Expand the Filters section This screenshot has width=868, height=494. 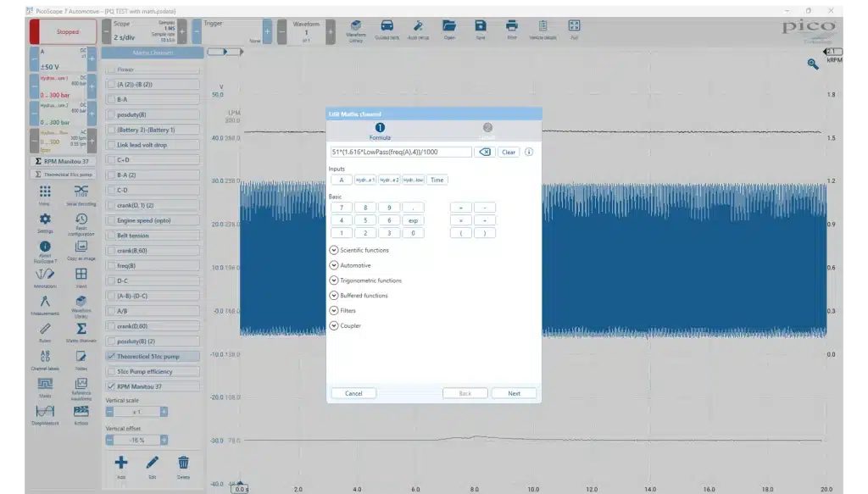334,310
